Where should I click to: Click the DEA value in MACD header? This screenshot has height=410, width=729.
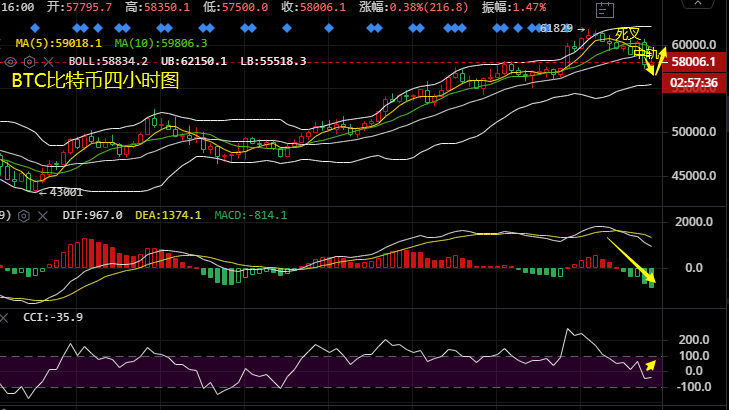click(168, 215)
